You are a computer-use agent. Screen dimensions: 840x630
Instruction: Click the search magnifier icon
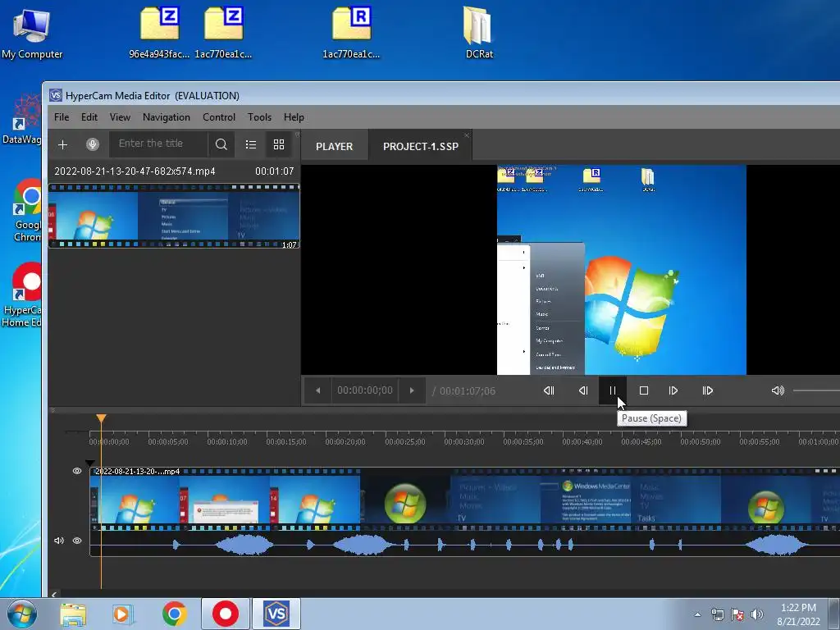221,144
